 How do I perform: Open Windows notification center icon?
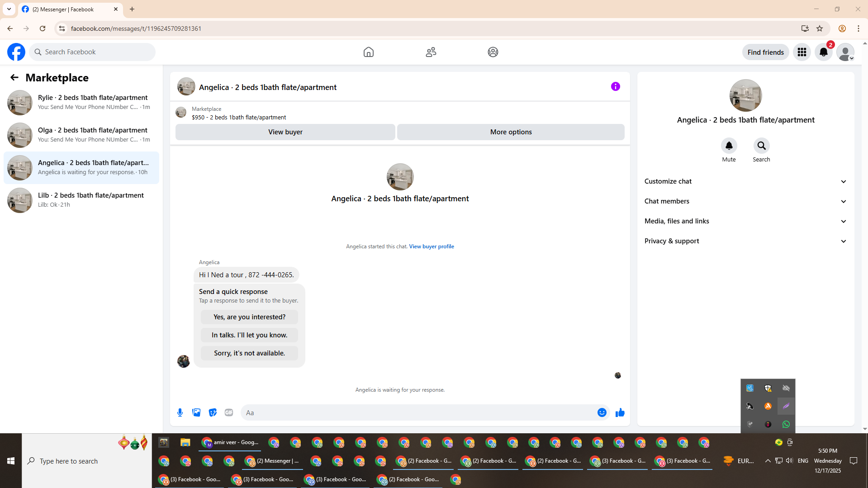[854, 461]
